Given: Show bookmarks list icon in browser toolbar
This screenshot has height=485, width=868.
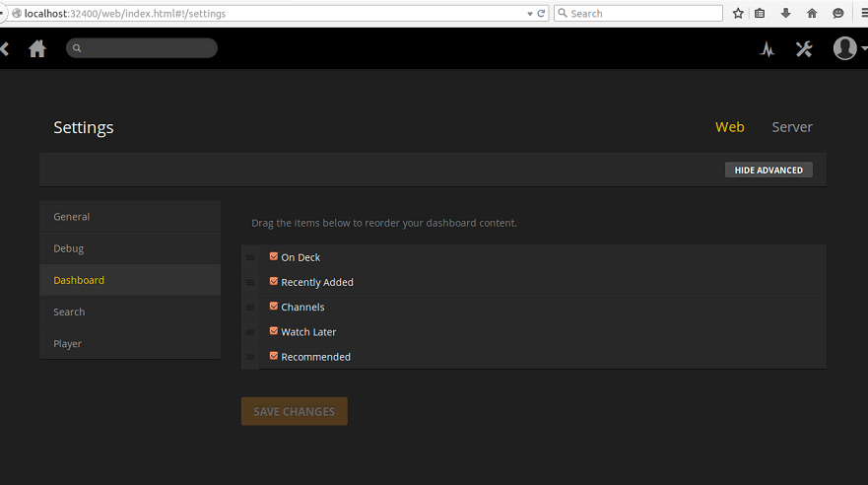Looking at the screenshot, I should coord(760,13).
